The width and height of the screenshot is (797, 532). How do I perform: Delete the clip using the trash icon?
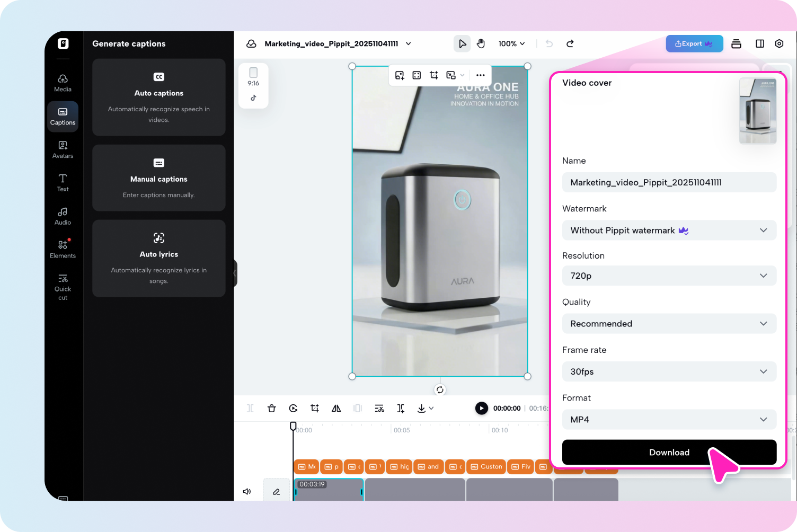tap(272, 408)
